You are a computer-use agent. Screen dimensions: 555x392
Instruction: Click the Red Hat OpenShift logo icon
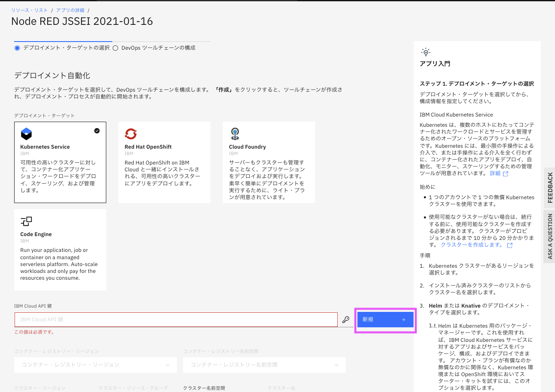(x=130, y=134)
